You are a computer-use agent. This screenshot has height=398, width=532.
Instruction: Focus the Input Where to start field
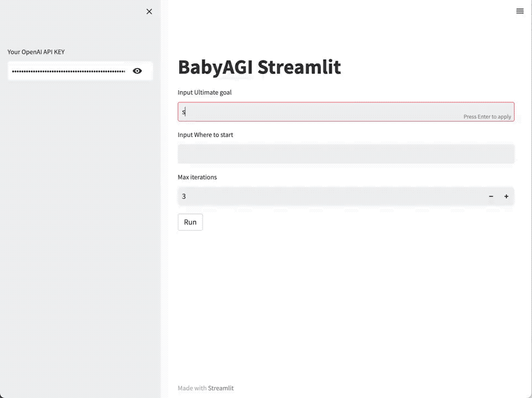[x=346, y=154]
